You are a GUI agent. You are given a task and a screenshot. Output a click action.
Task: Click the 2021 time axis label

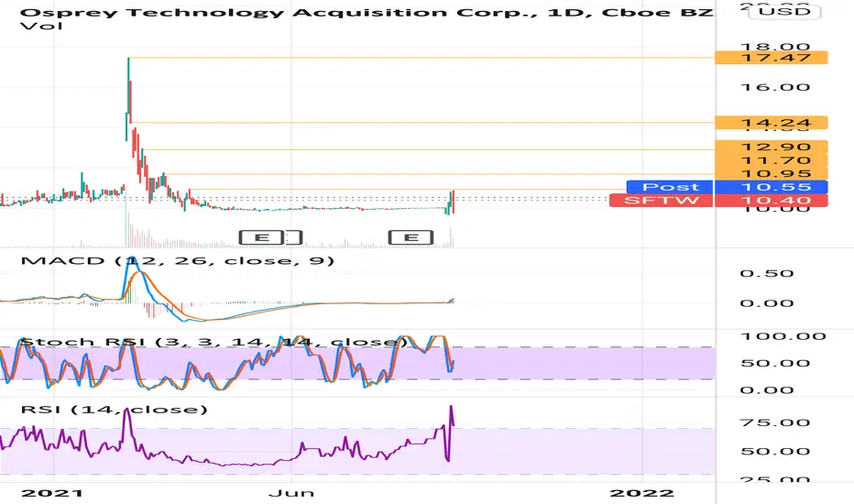[51, 493]
